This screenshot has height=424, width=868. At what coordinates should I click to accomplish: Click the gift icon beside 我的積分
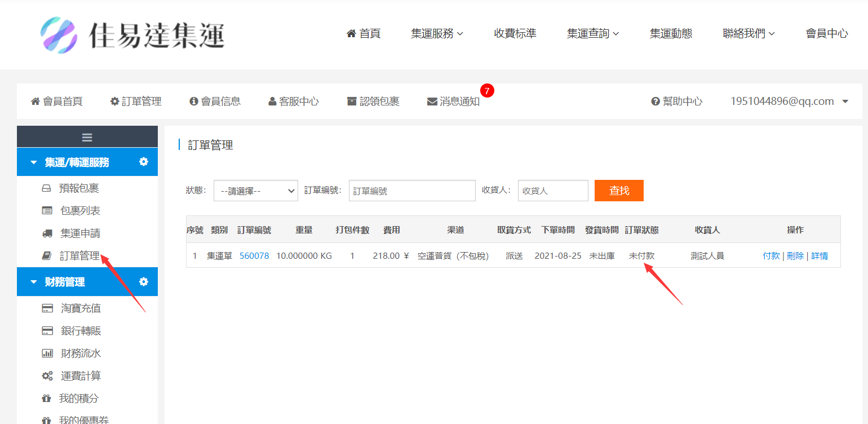tap(47, 399)
